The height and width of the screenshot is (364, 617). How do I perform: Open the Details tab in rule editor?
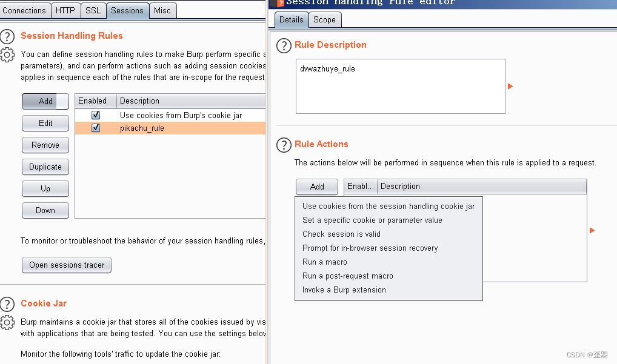point(291,19)
